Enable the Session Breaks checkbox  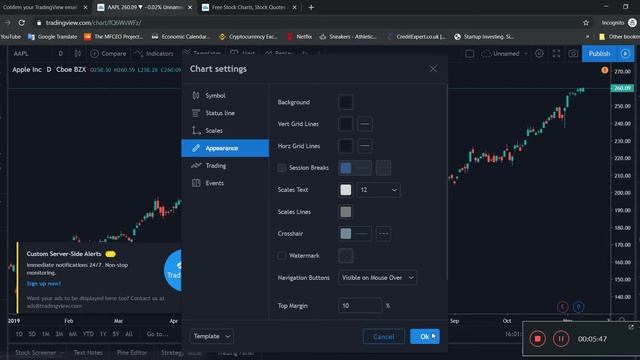pos(282,168)
